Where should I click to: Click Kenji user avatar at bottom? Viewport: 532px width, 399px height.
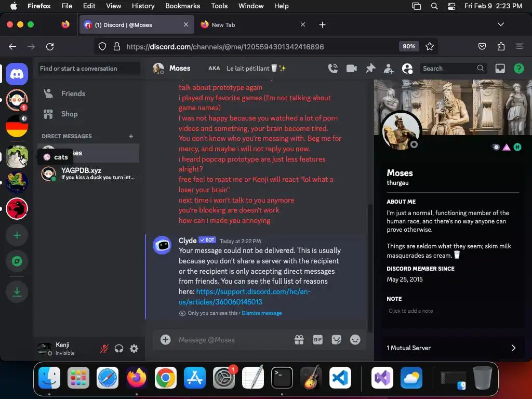click(45, 349)
